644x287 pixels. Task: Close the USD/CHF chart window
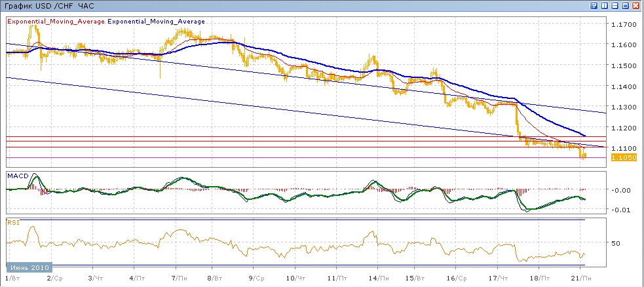(x=636, y=5)
